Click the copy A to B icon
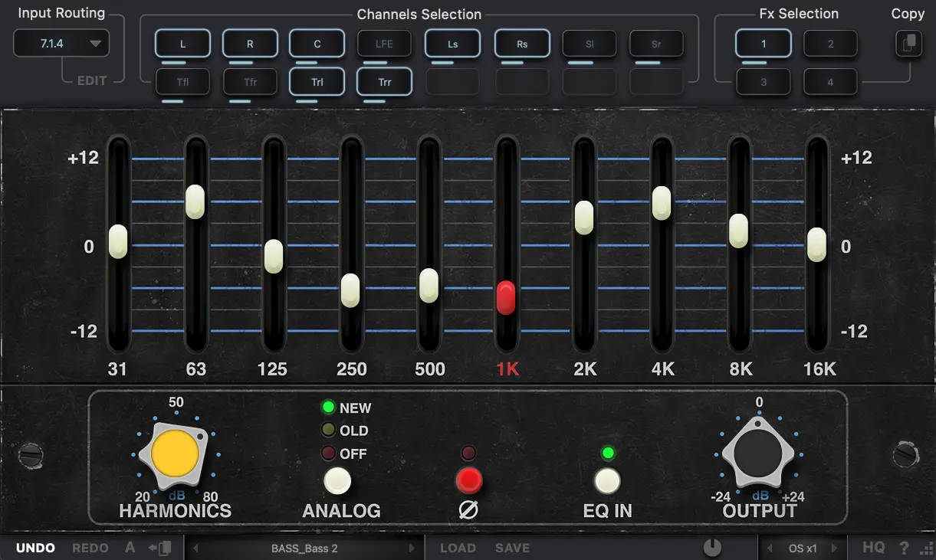936x560 pixels. [160, 548]
